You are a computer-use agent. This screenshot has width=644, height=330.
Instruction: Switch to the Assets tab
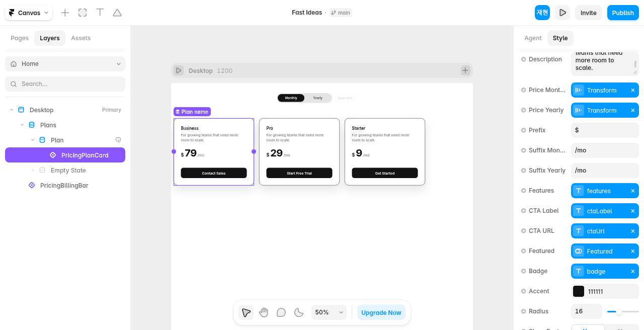[80, 38]
